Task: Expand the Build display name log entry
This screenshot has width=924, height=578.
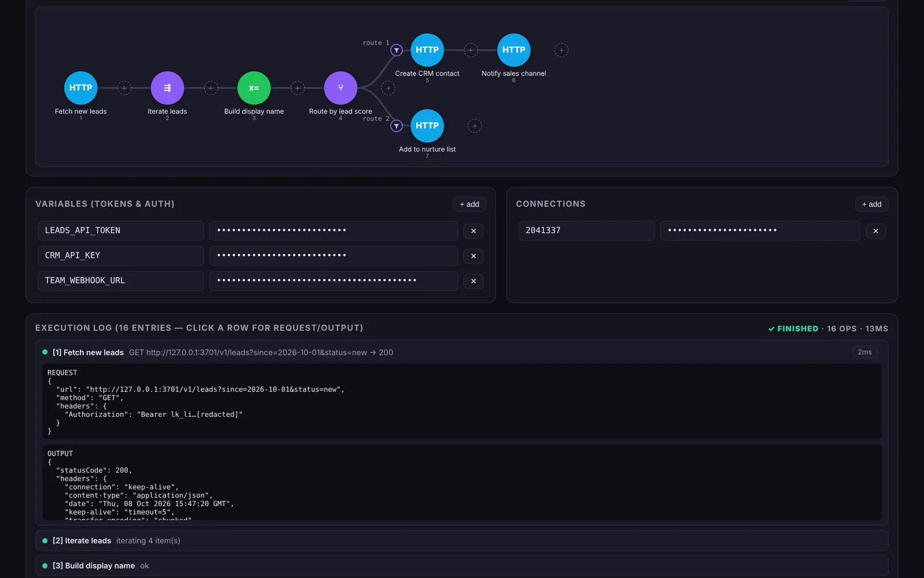Action: point(461,566)
